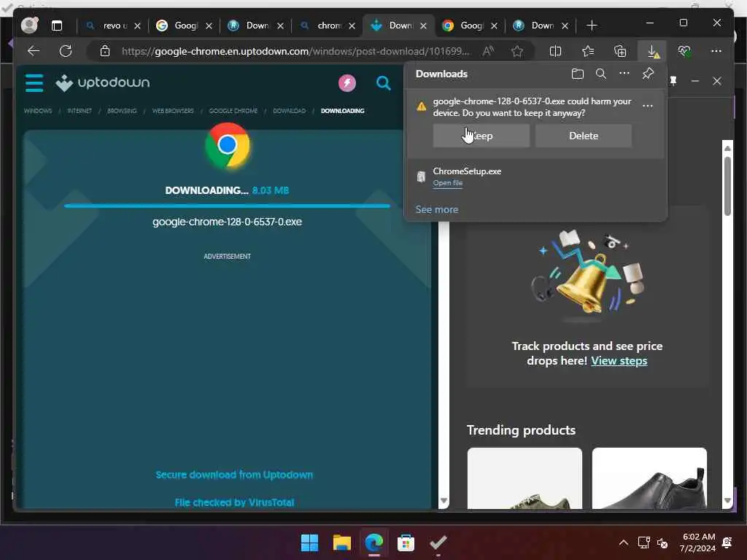Click the INTERNET breadcrumb
Viewport: 747px width, 560px height.
tap(79, 111)
